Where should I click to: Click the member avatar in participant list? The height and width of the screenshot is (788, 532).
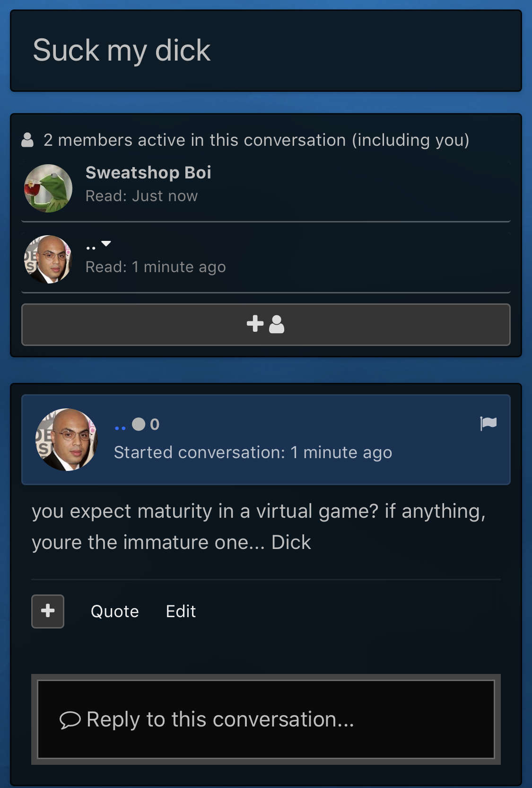[48, 259]
